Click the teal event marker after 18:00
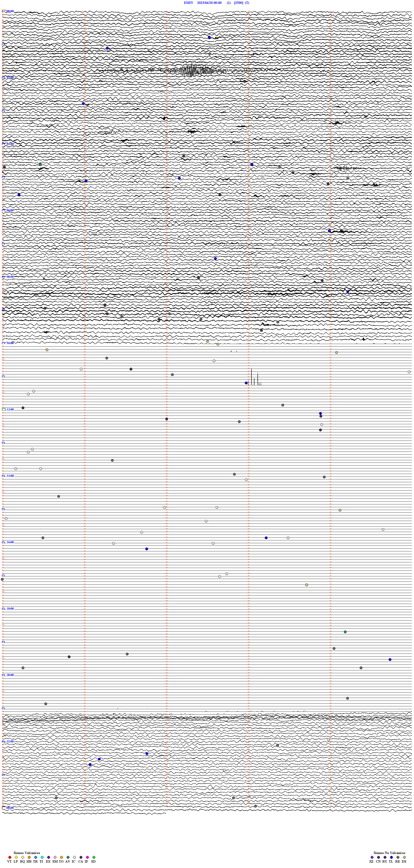Screen dimensions: 414x868 (345, 632)
